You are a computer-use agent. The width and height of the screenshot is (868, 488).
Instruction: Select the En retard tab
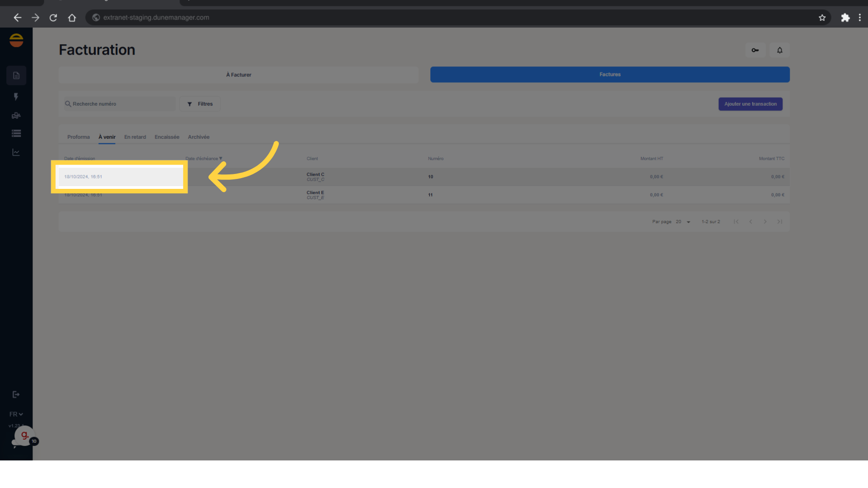[135, 137]
